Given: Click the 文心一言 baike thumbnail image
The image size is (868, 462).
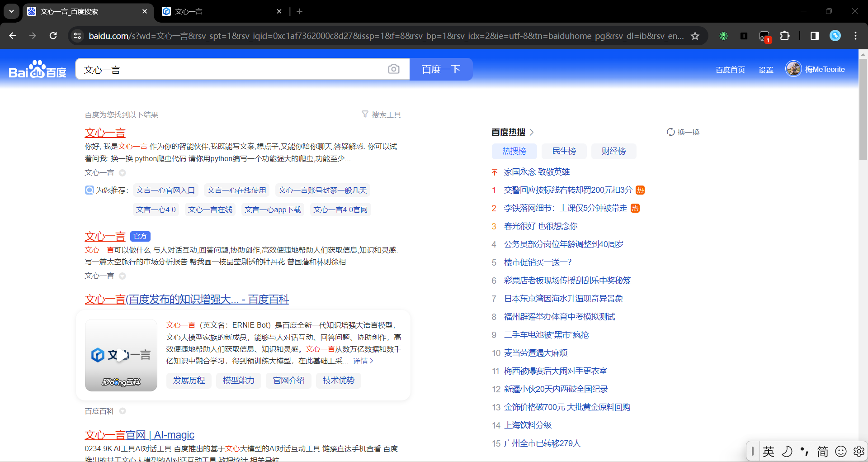Looking at the screenshot, I should pos(121,355).
